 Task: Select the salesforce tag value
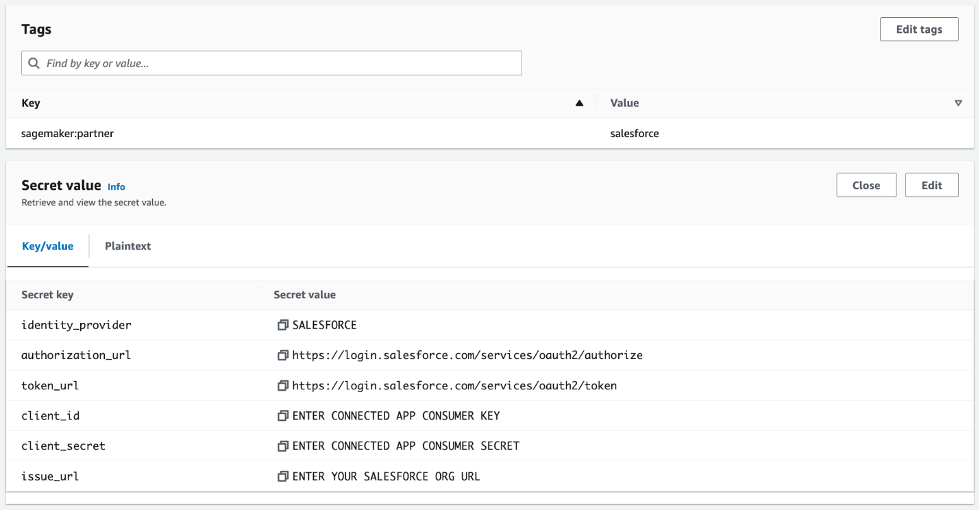point(635,134)
